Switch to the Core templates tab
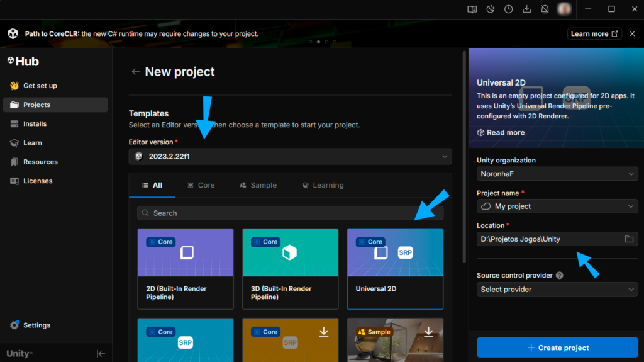 pyautogui.click(x=201, y=185)
